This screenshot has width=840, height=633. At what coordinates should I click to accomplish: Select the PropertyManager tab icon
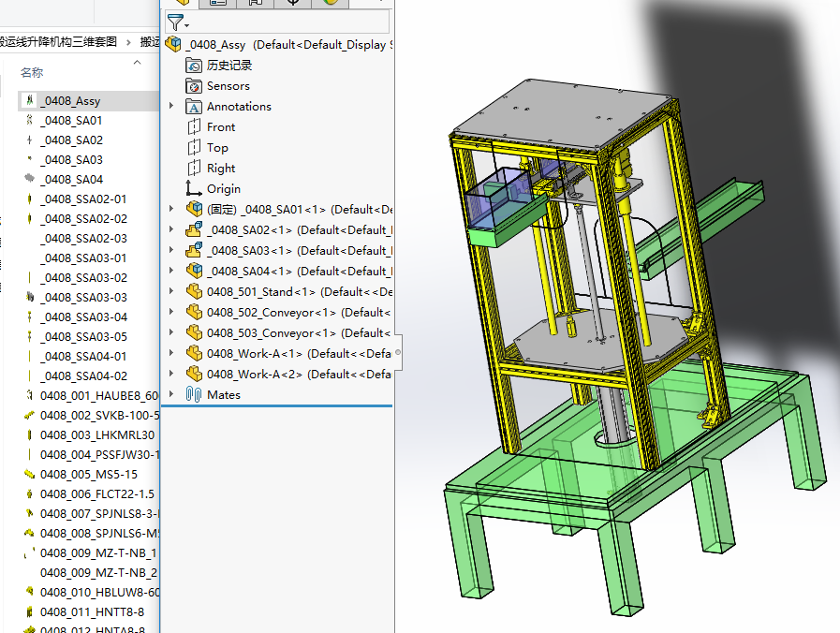[x=217, y=3]
